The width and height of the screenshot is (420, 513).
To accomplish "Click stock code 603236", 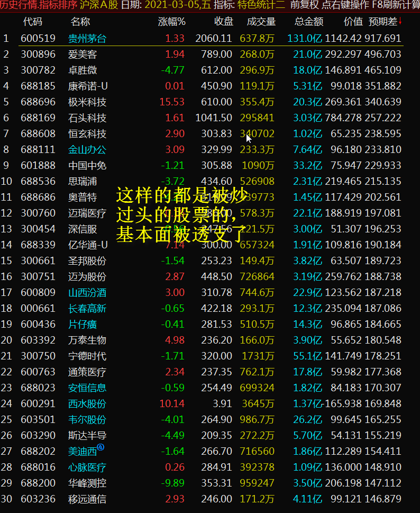I will (38, 499).
